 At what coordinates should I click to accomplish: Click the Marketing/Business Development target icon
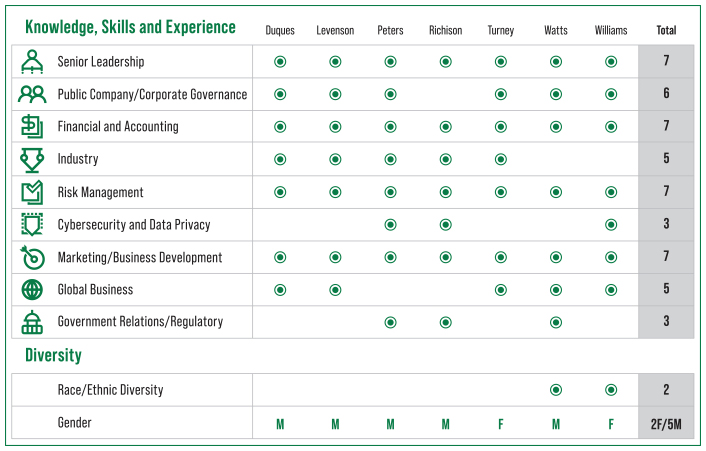[x=32, y=258]
